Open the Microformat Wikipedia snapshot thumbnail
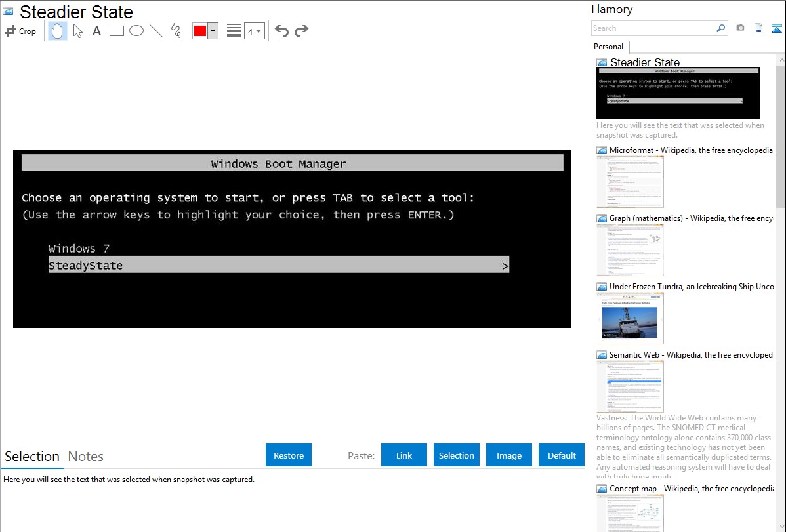 tap(630, 182)
